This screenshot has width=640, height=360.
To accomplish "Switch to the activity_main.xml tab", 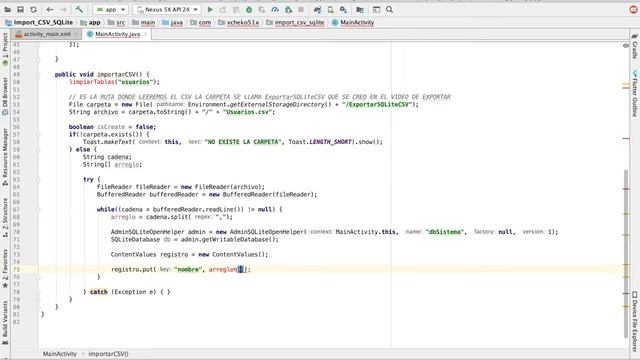I will [x=47, y=34].
